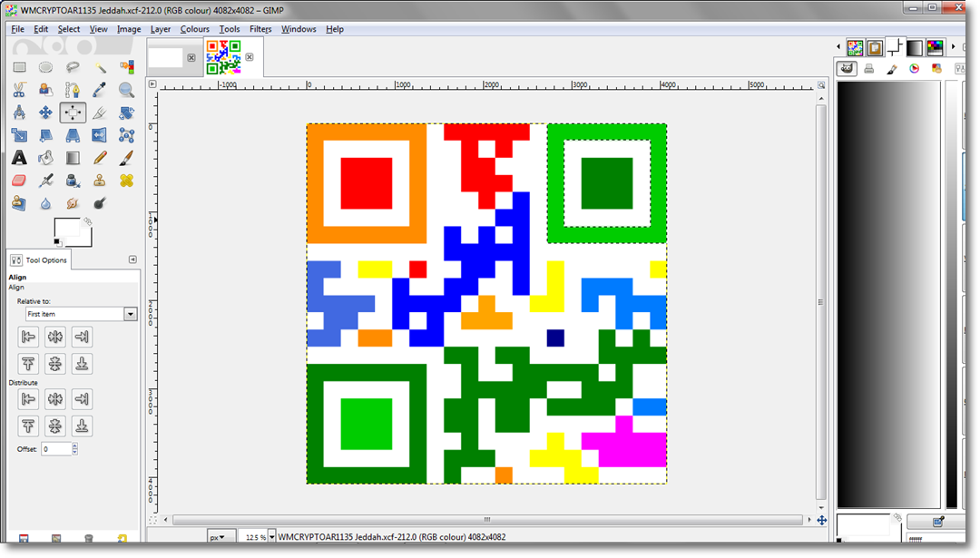Select the Clone stamp tool
This screenshot has width=980, height=558.
tap(100, 181)
